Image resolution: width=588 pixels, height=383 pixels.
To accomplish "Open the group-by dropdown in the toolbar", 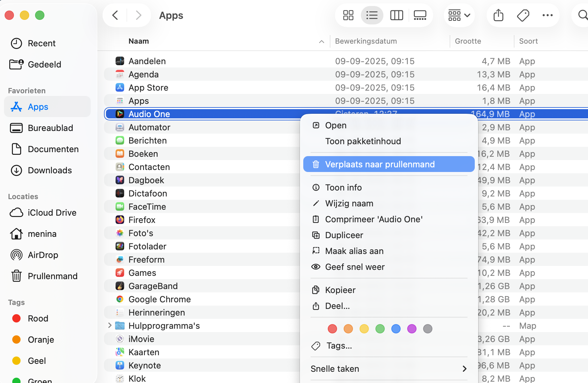I will [459, 15].
